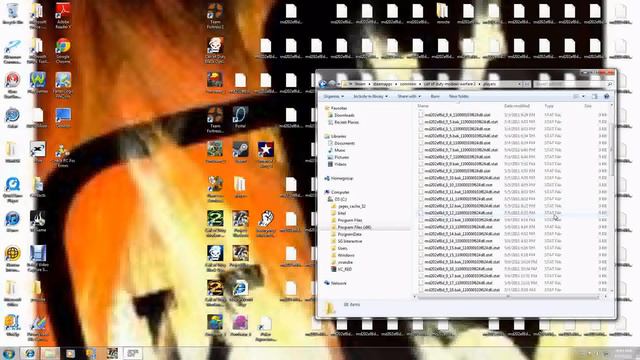Image resolution: width=640 pixels, height=360 pixels.
Task: Click the call of duty modern warfare 2 breadcrumb
Action: point(450,84)
